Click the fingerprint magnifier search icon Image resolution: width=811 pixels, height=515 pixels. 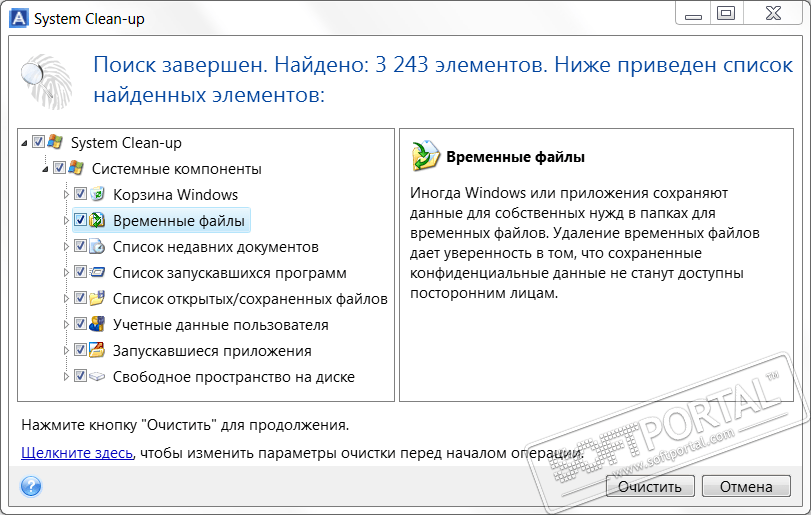(x=47, y=82)
